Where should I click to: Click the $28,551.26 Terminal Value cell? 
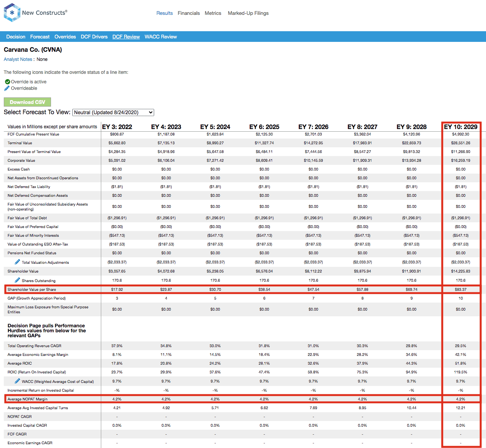[461, 143]
